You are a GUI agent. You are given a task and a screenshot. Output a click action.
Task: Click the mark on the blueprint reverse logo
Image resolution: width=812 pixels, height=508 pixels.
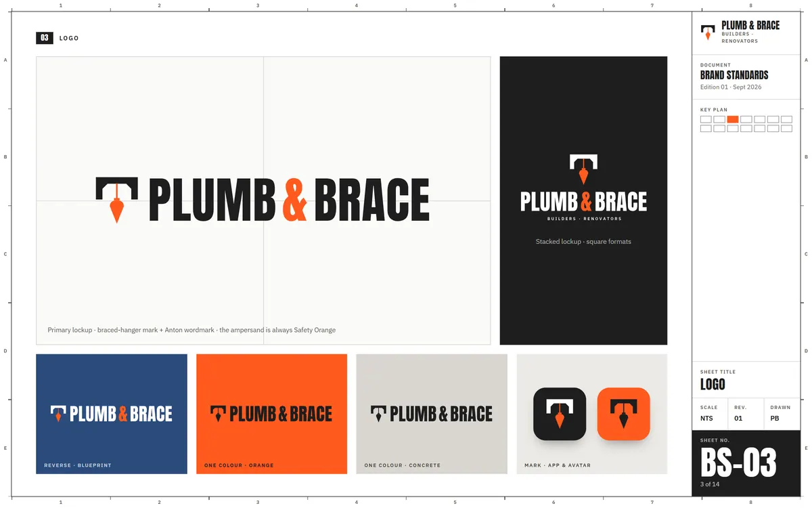point(58,414)
